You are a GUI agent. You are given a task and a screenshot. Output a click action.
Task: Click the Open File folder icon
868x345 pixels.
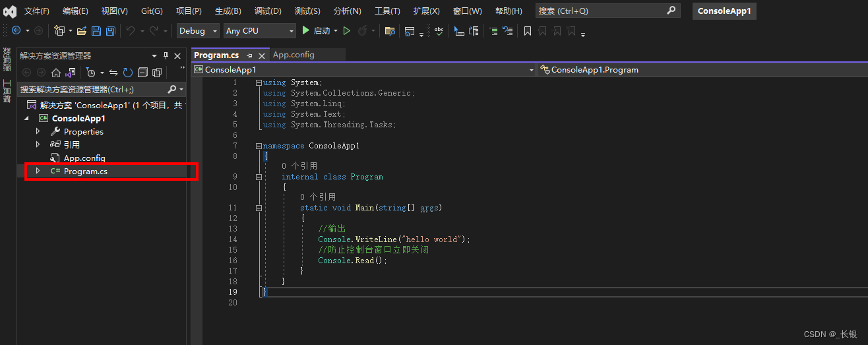click(x=82, y=31)
